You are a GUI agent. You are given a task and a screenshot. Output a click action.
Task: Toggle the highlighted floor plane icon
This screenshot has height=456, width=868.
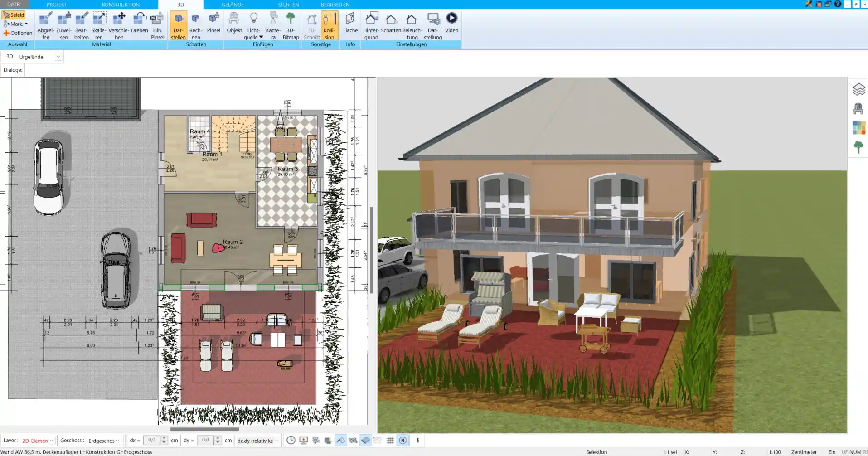(365, 440)
